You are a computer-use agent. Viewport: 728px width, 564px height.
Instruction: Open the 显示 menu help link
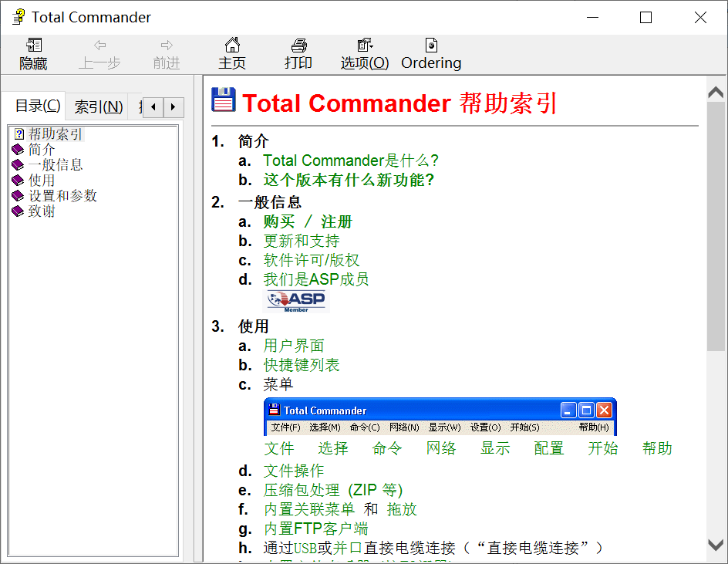pyautogui.click(x=495, y=448)
